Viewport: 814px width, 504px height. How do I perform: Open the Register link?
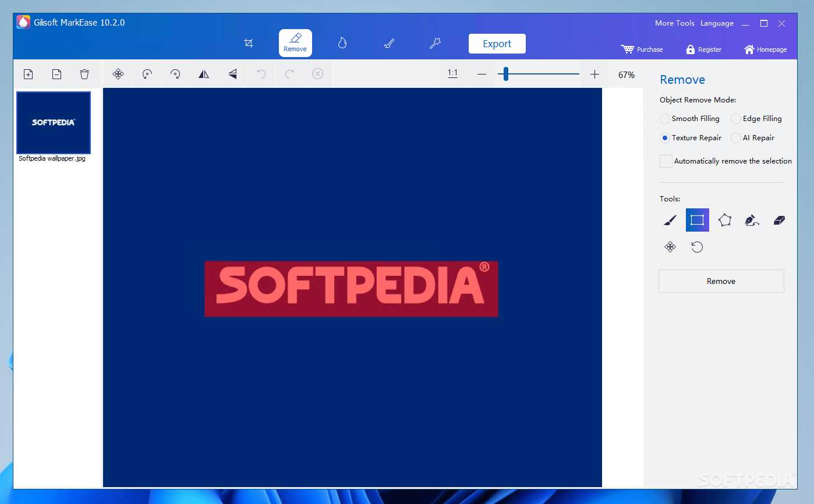[x=703, y=49]
